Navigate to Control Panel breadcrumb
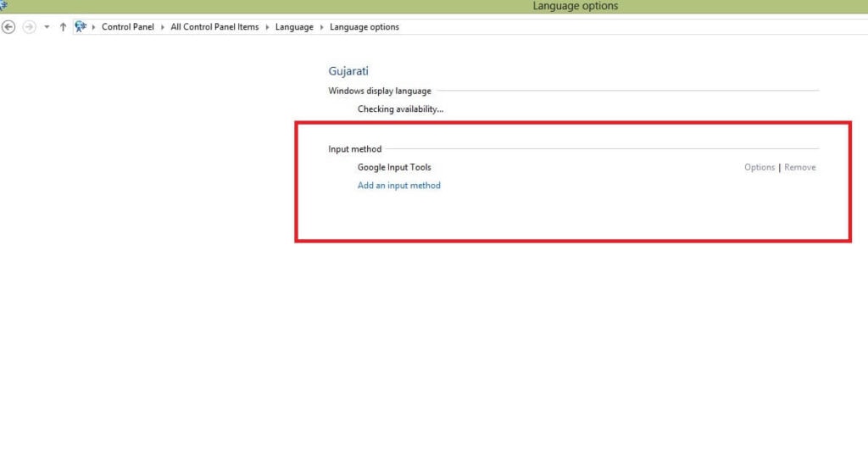 [128, 27]
